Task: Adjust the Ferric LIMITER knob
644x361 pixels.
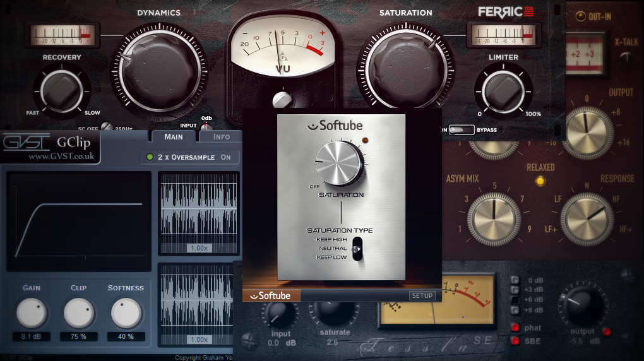Action: click(x=503, y=91)
